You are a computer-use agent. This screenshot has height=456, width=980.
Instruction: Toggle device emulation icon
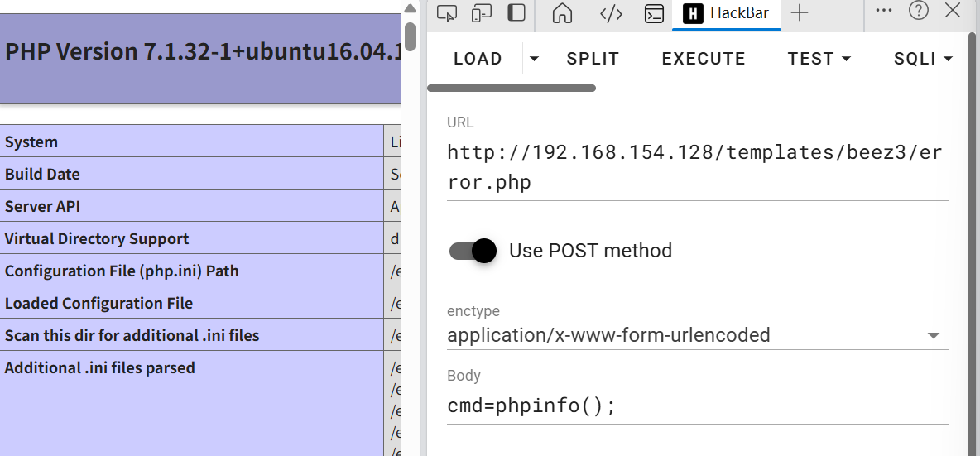481,13
